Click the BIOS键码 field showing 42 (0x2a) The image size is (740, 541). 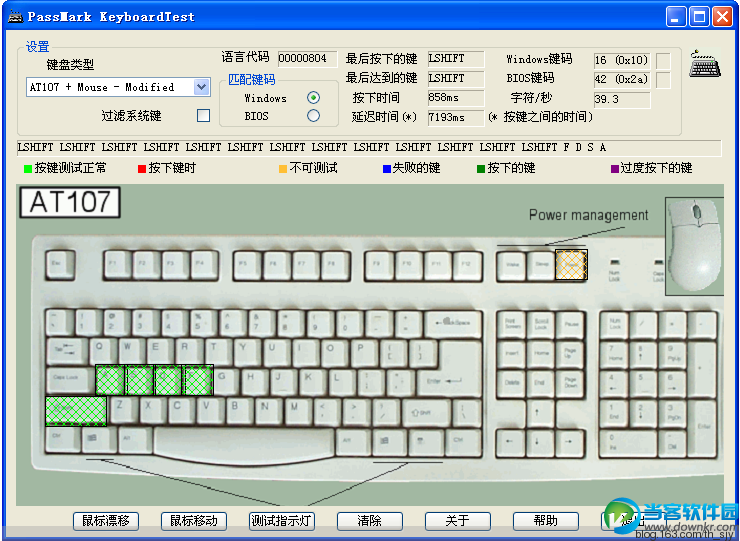tap(622, 80)
